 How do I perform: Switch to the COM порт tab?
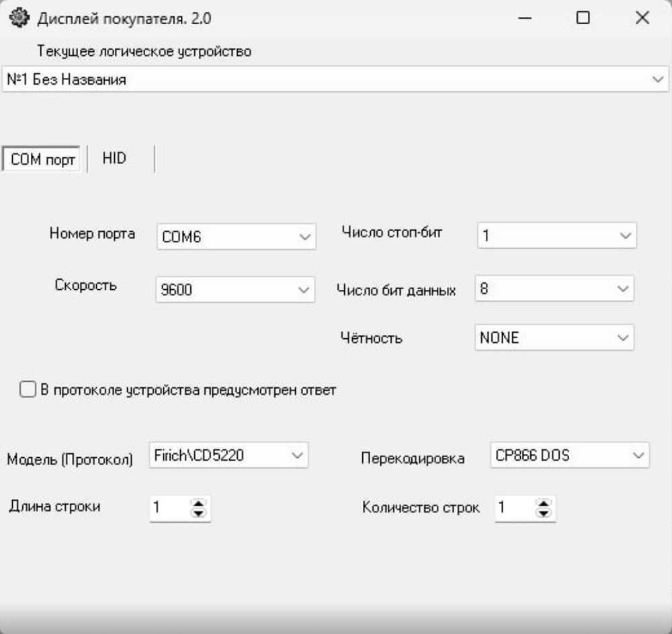pos(42,160)
